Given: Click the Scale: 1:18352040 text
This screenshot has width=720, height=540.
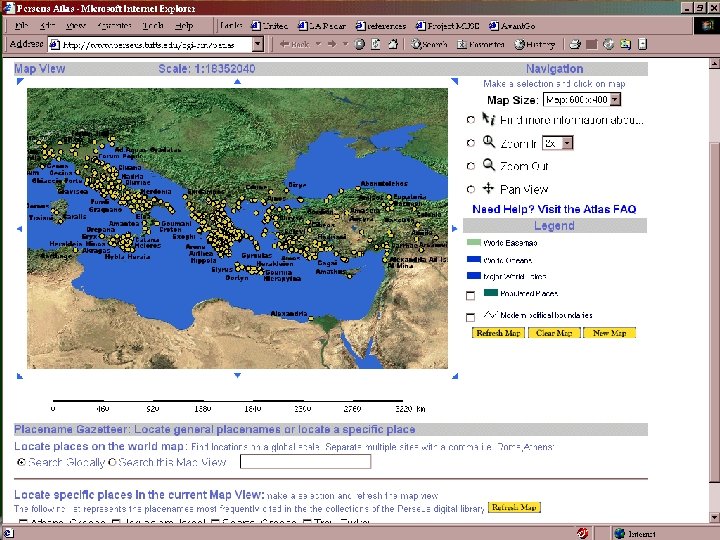Looking at the screenshot, I should pyautogui.click(x=207, y=69).
